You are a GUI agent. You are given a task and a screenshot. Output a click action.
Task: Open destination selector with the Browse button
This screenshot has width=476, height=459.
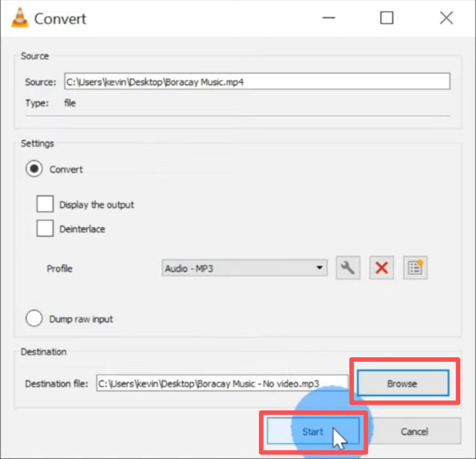coord(401,383)
